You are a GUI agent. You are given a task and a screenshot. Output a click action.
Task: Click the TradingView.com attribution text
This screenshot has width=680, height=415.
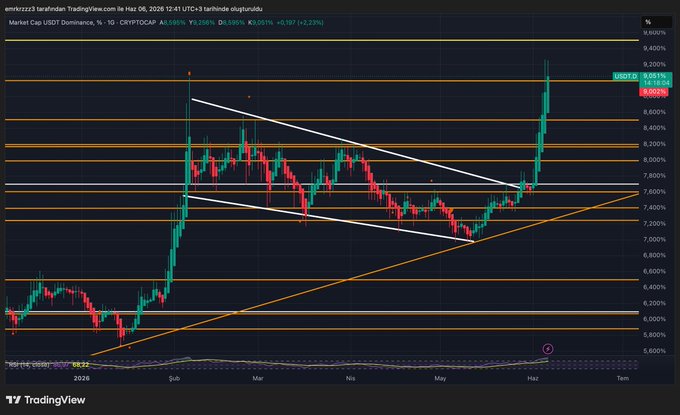[x=91, y=9]
